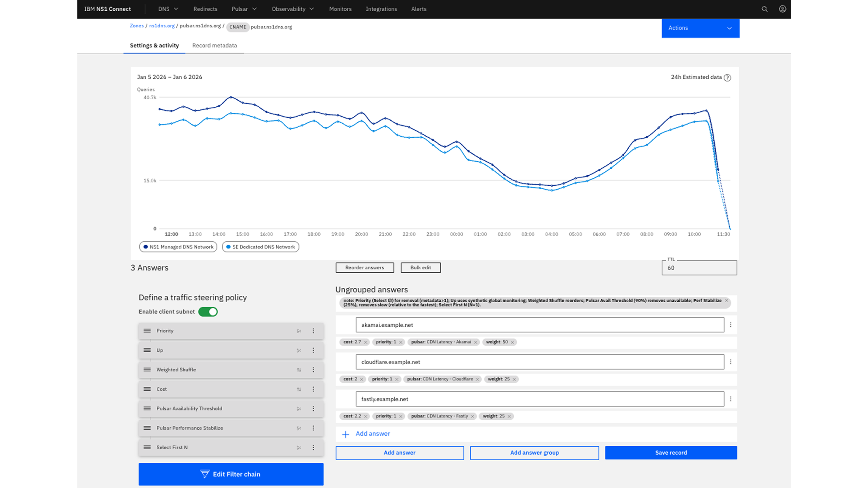Open cloudflare.example.net answer options menu
Viewport: 868px width, 488px height.
(731, 362)
